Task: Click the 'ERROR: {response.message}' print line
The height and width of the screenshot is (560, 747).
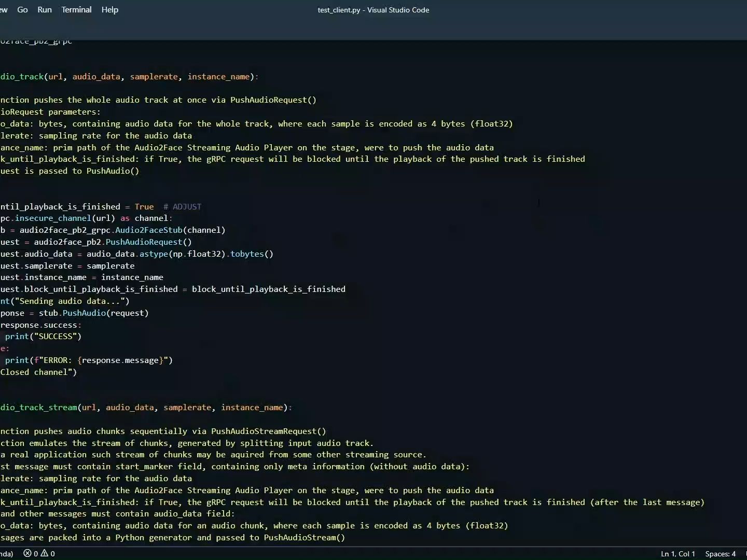Action: click(89, 360)
